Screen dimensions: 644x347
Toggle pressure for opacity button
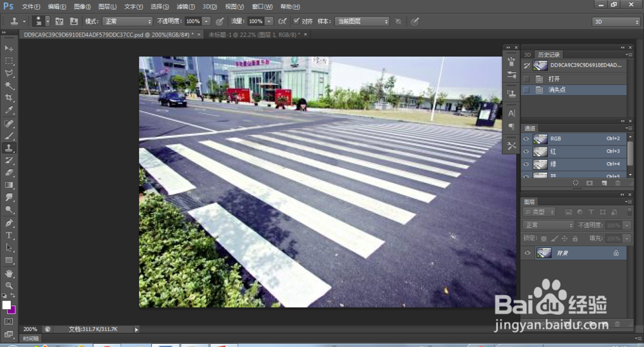[220, 21]
